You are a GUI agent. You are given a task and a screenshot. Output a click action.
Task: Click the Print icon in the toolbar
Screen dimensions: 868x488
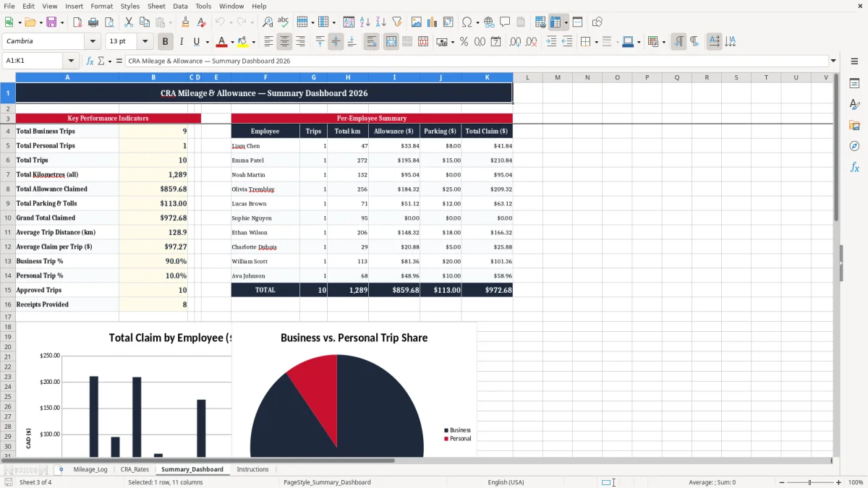pyautogui.click(x=93, y=22)
